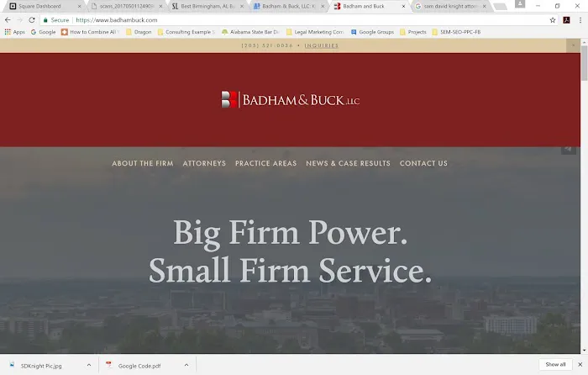Click the scrollbar down arrow

[585, 351]
